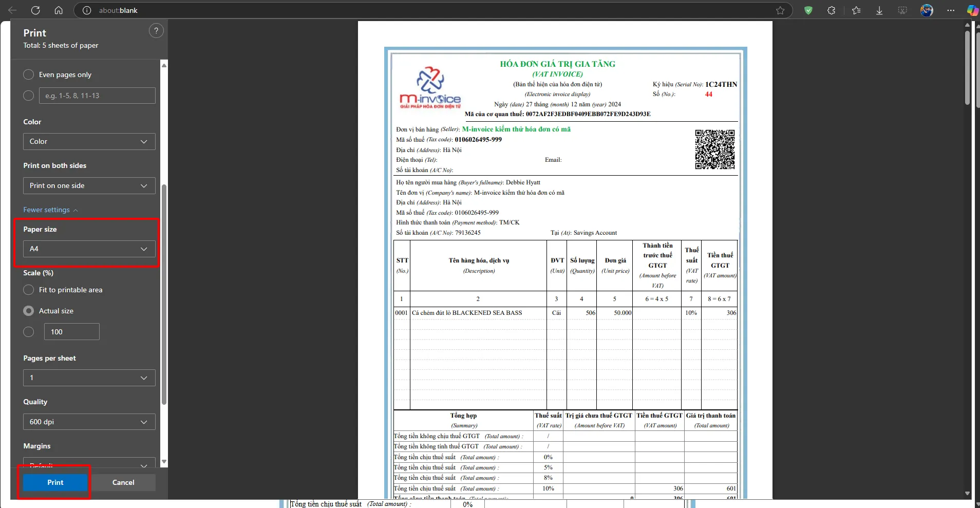Click the unit price 50.000 cell
This screenshot has width=980, height=508.
click(615, 312)
